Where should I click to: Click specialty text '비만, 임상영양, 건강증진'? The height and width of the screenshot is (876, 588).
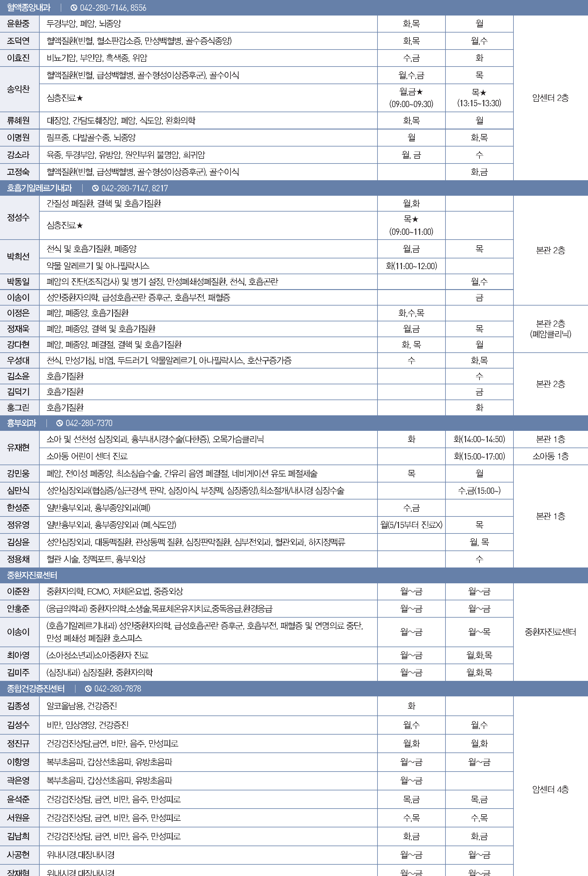click(87, 725)
